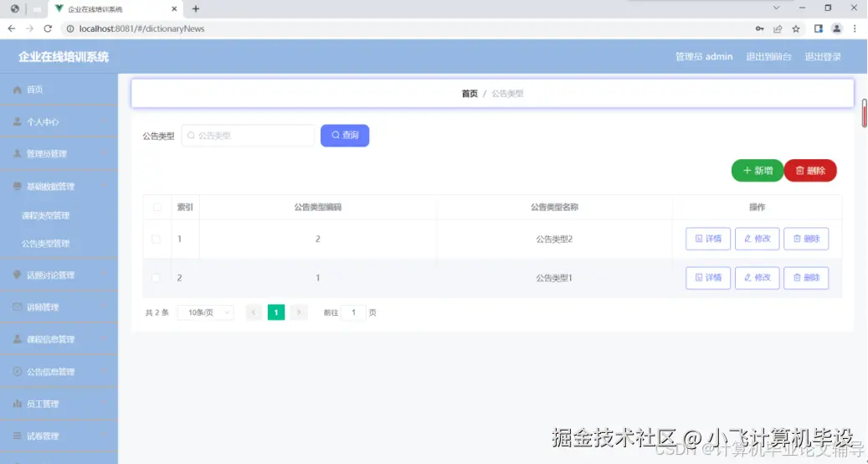The width and height of the screenshot is (868, 464).
Task: Click 删除 for 公告类型2 row
Action: (x=807, y=239)
